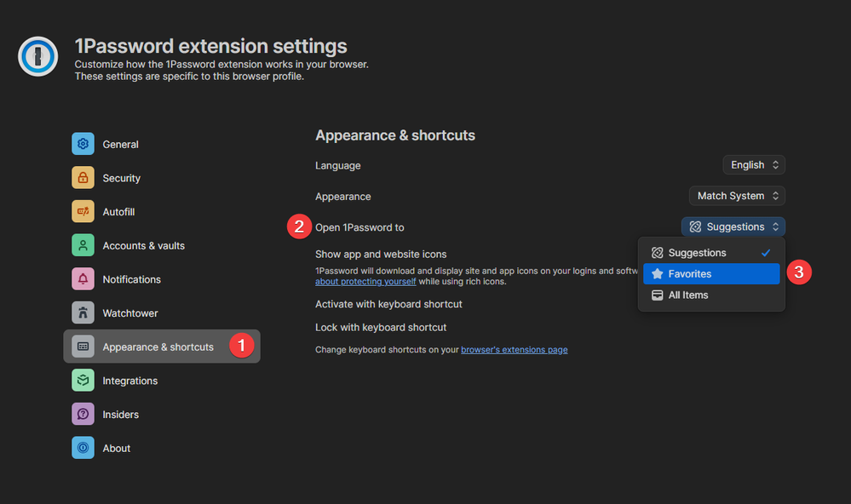Open the browser's extensions page link
The image size is (851, 504).
(514, 350)
